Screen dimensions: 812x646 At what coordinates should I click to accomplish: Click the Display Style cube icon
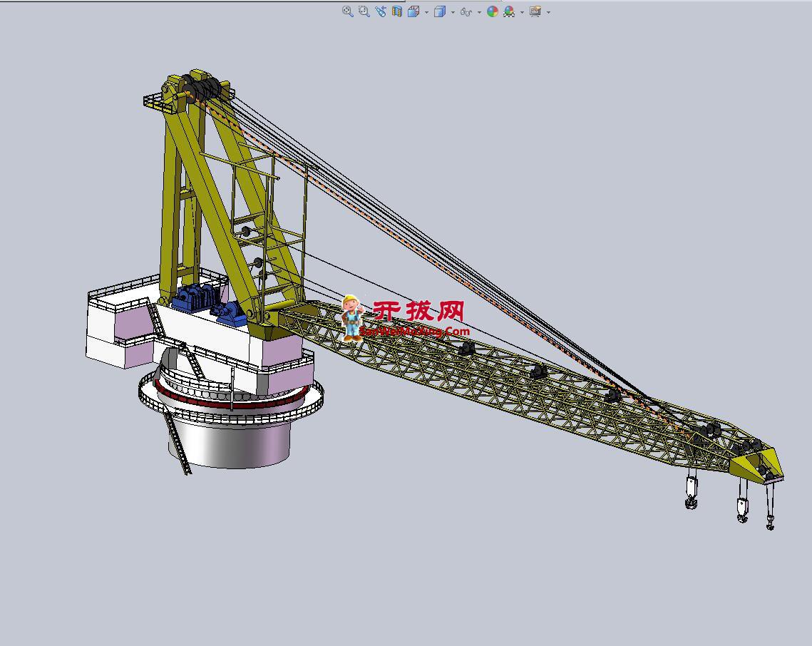point(440,11)
